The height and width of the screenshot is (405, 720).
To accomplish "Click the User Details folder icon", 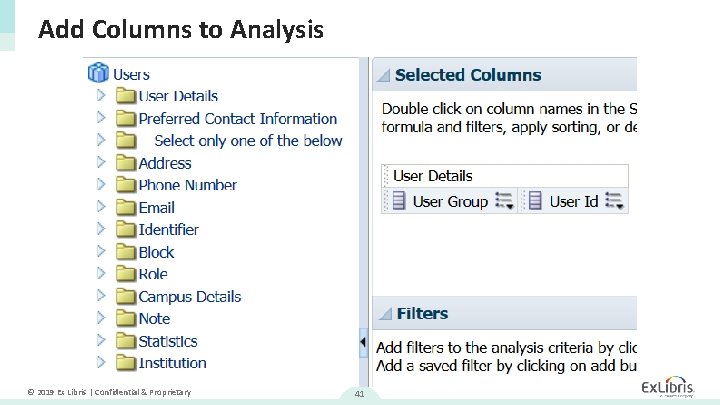I will tap(126, 96).
